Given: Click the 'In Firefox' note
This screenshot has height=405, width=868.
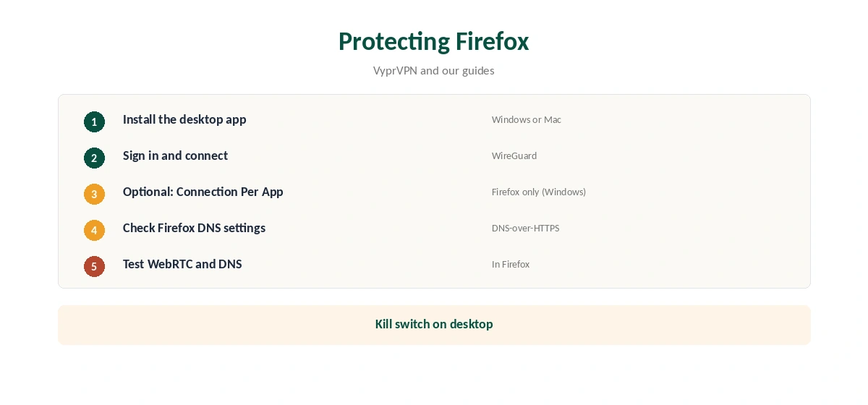Looking at the screenshot, I should (x=511, y=264).
